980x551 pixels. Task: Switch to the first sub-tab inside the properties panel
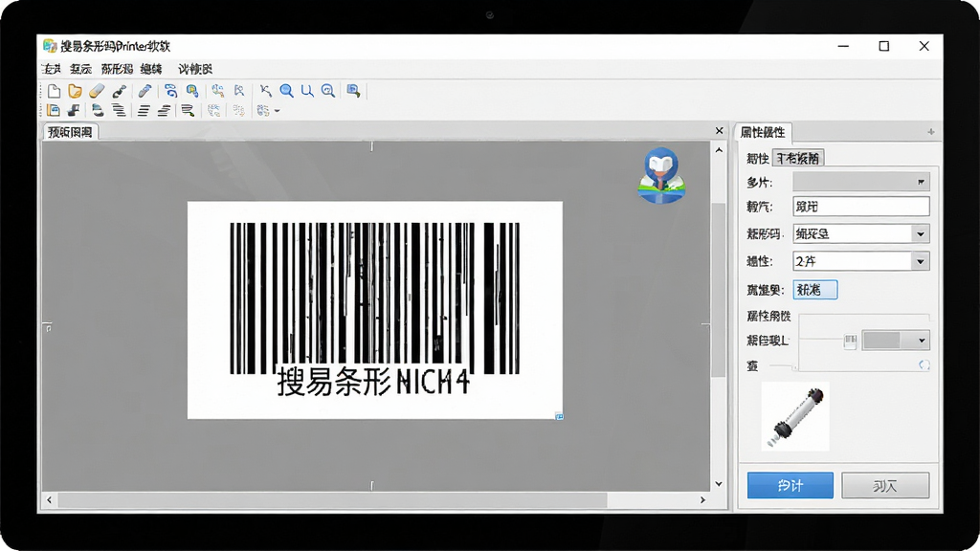click(758, 158)
